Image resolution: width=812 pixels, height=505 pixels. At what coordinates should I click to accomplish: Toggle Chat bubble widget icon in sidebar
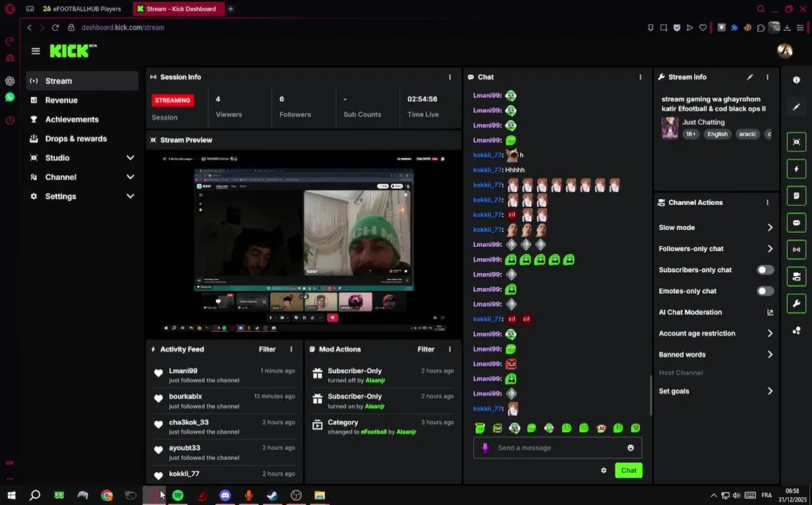[797, 222]
